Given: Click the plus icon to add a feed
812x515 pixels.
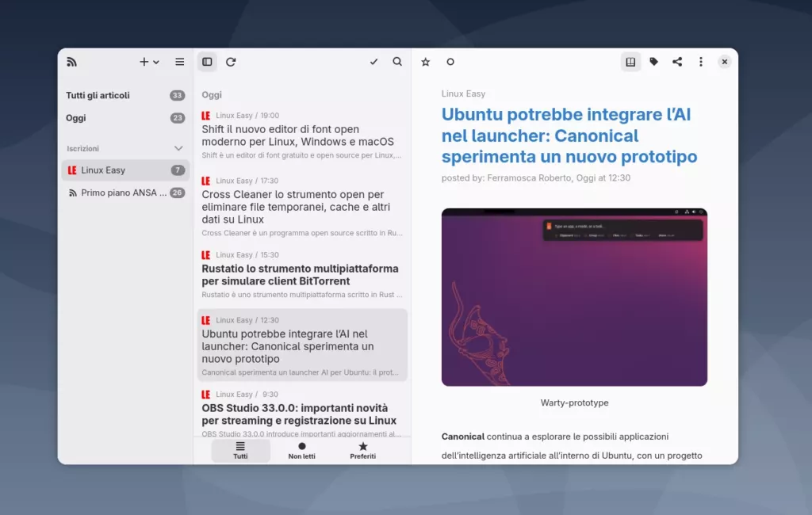Looking at the screenshot, I should click(x=144, y=62).
